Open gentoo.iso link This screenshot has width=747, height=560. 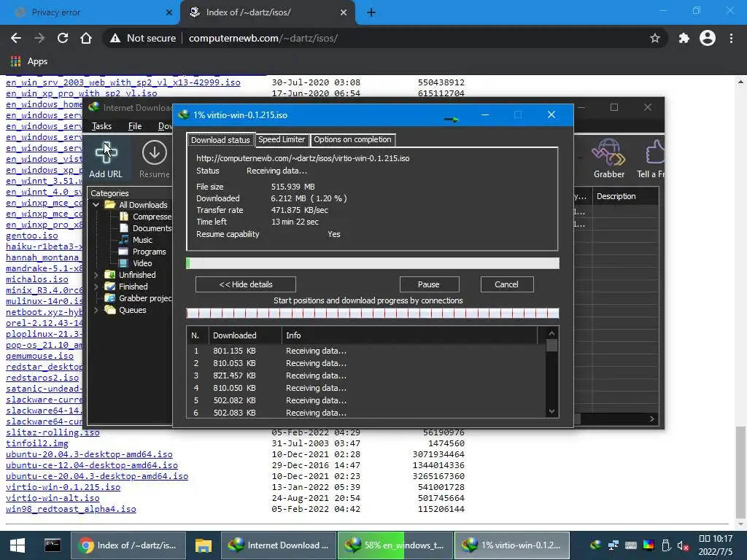coord(31,236)
